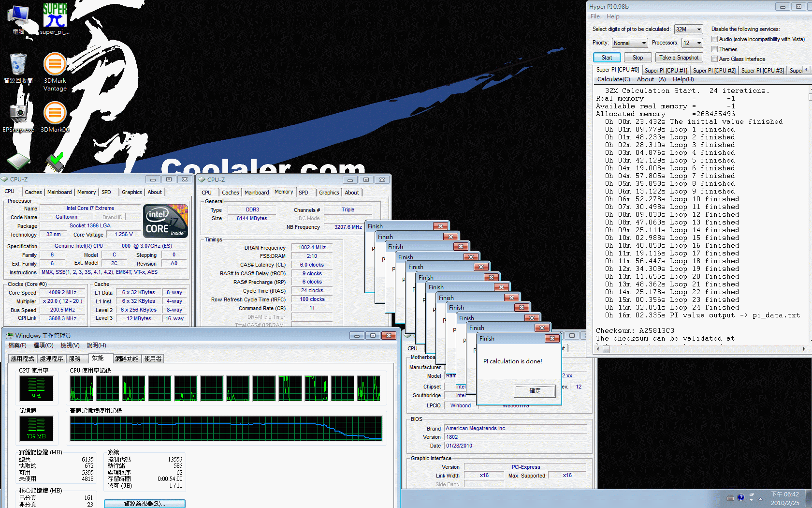The image size is (812, 508).
Task: Click the 實體記憶體使用記錄 history graph
Action: pyautogui.click(x=226, y=429)
